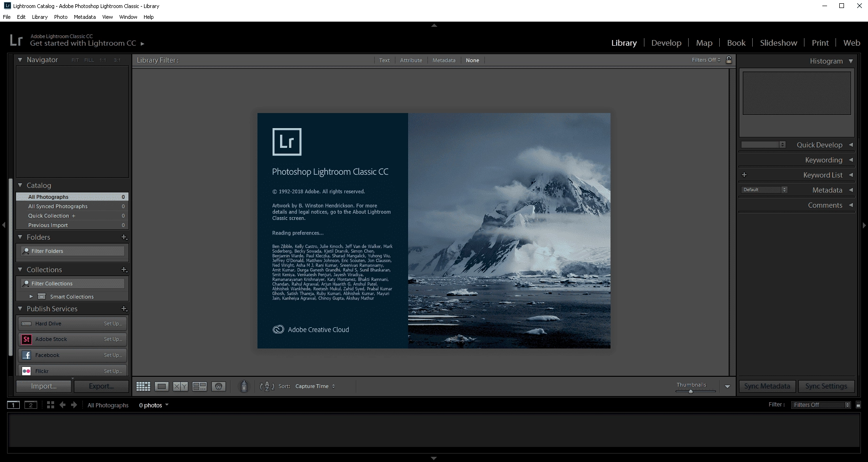Add a new collection with the plus icon

pyautogui.click(x=124, y=269)
